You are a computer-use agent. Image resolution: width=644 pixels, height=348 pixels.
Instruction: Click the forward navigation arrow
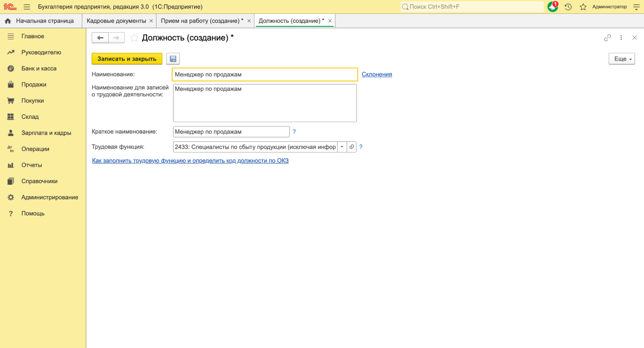(116, 38)
